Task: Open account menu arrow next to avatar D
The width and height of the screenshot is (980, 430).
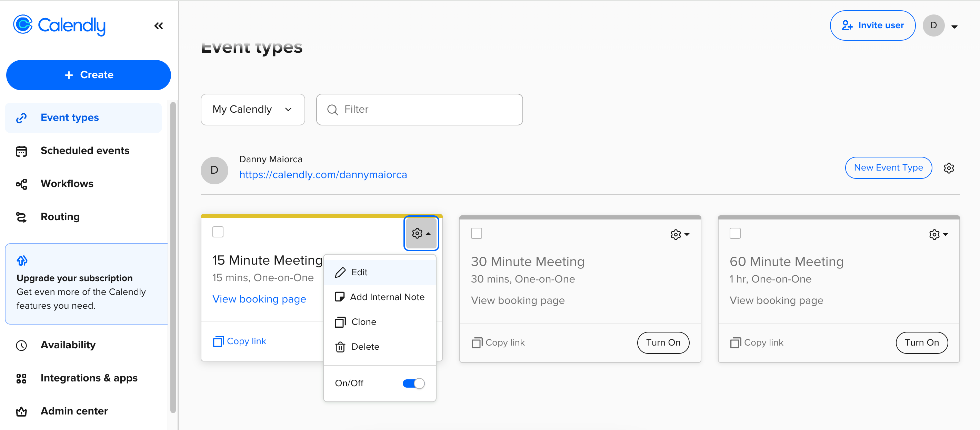Action: (954, 26)
